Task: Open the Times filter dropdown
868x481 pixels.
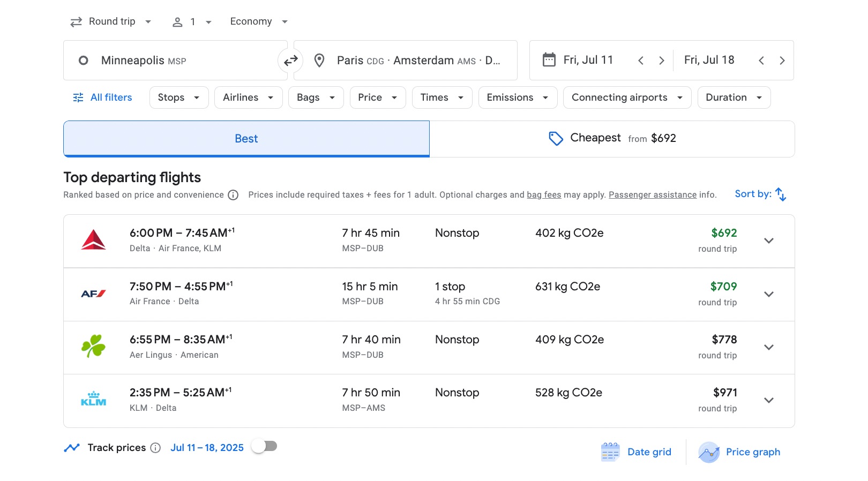Action: click(442, 97)
